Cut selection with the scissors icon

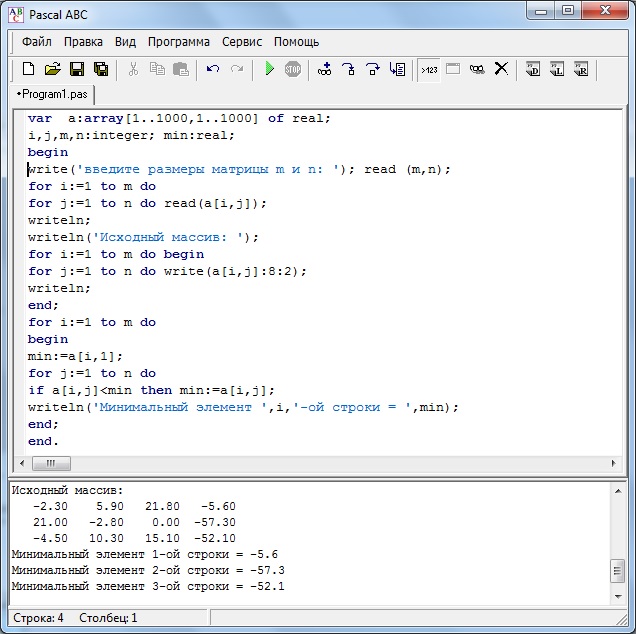[x=133, y=69]
